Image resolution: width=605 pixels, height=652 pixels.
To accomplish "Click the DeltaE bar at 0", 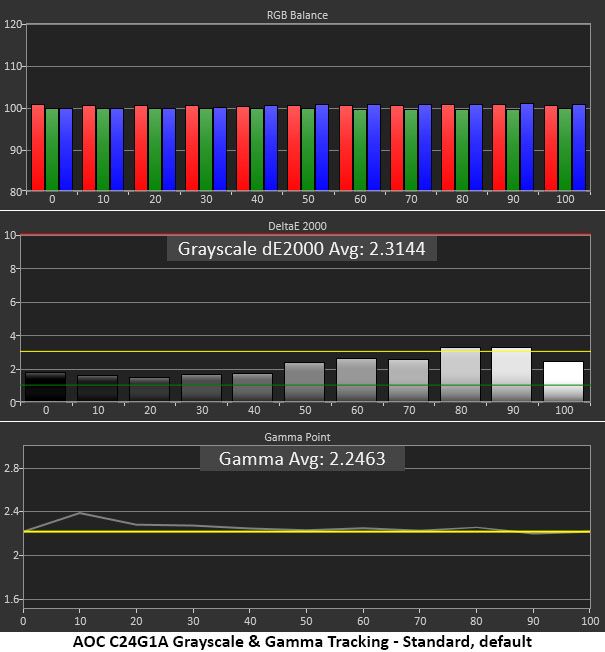I will coord(45,387).
